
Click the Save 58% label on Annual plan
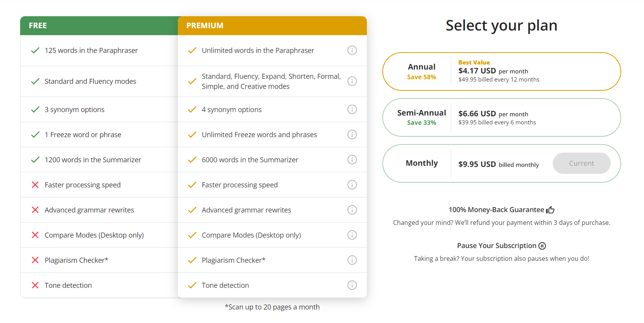[x=421, y=77]
